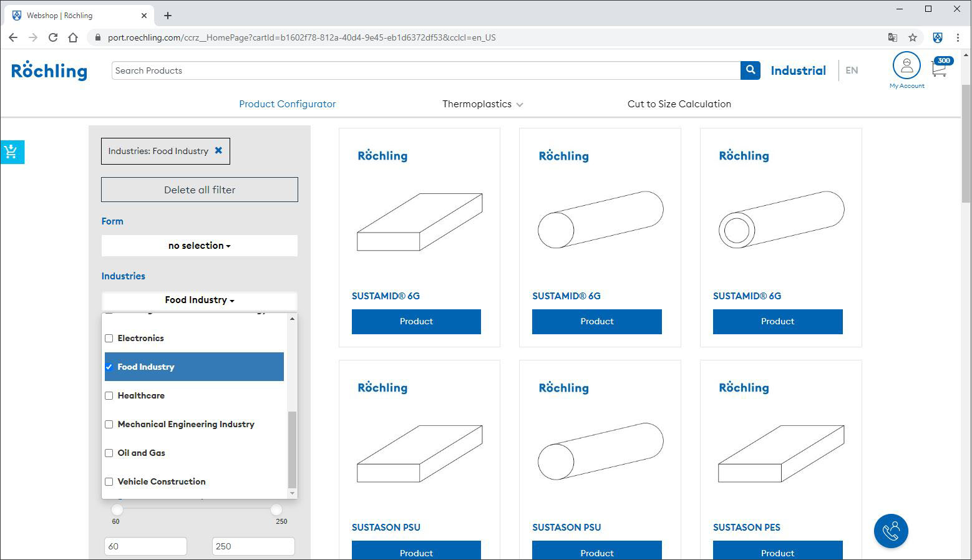Open the Röchling browser extension icon
The image size is (972, 560).
tap(937, 37)
